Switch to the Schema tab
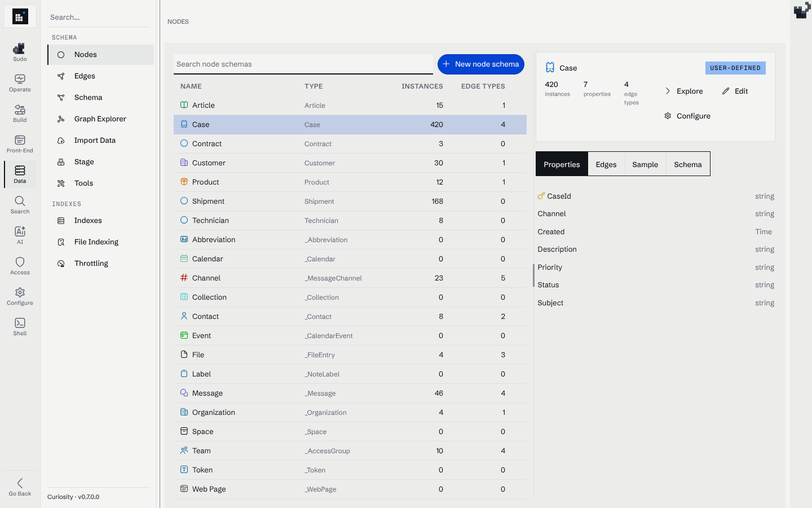 (x=688, y=164)
